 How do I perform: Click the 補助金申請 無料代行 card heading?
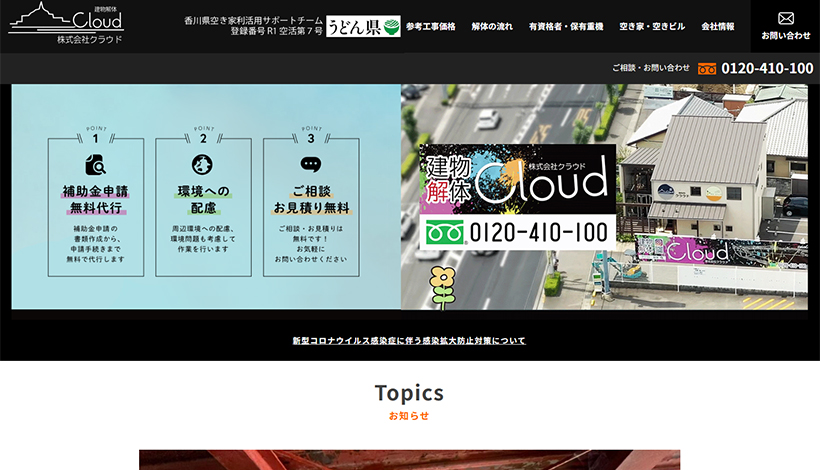96,199
